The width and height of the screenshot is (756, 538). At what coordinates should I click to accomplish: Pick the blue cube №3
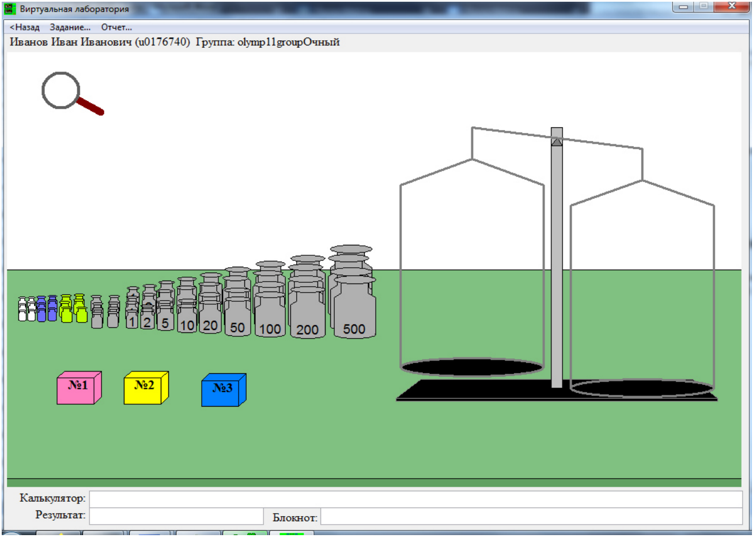224,390
